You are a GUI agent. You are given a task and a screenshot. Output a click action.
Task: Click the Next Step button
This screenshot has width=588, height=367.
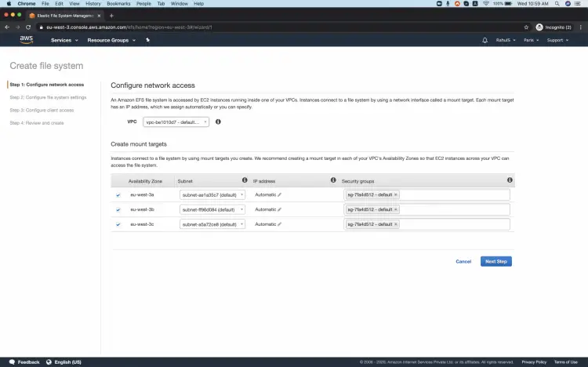coord(496,261)
